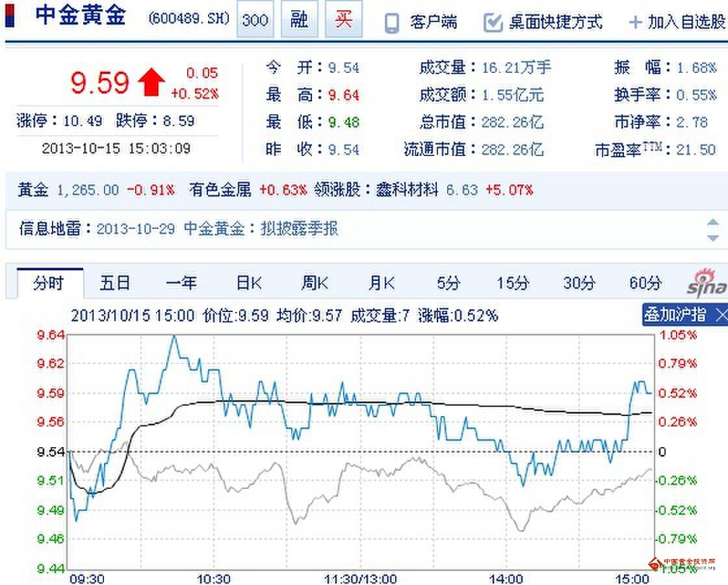
Task: Click the red up arrow beside 9.59
Action: pos(151,82)
